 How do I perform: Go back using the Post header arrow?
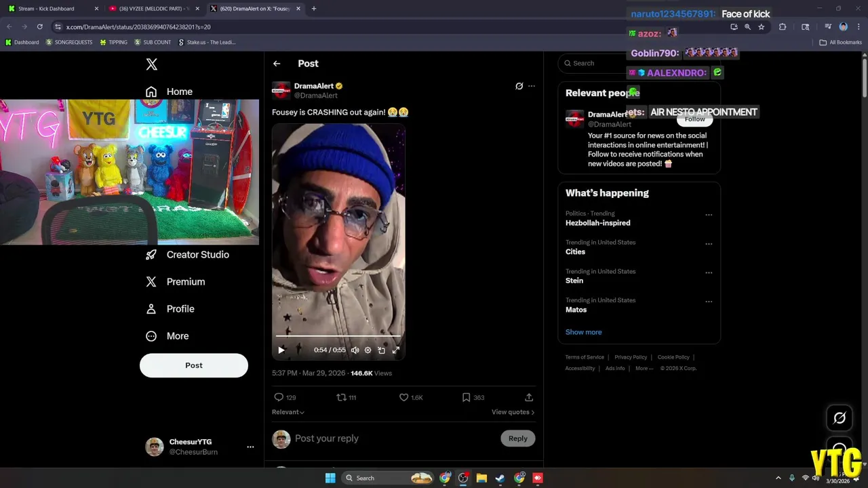pyautogui.click(x=277, y=64)
